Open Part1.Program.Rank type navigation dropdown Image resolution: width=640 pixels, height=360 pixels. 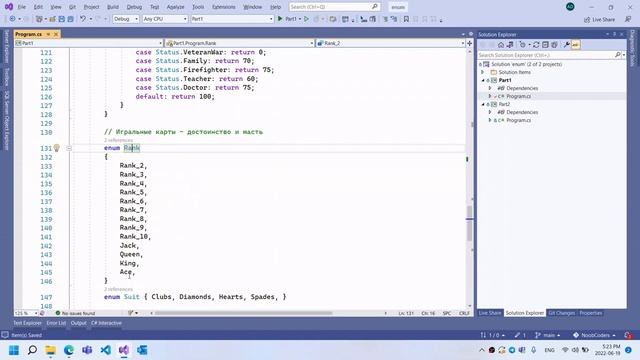pos(239,43)
